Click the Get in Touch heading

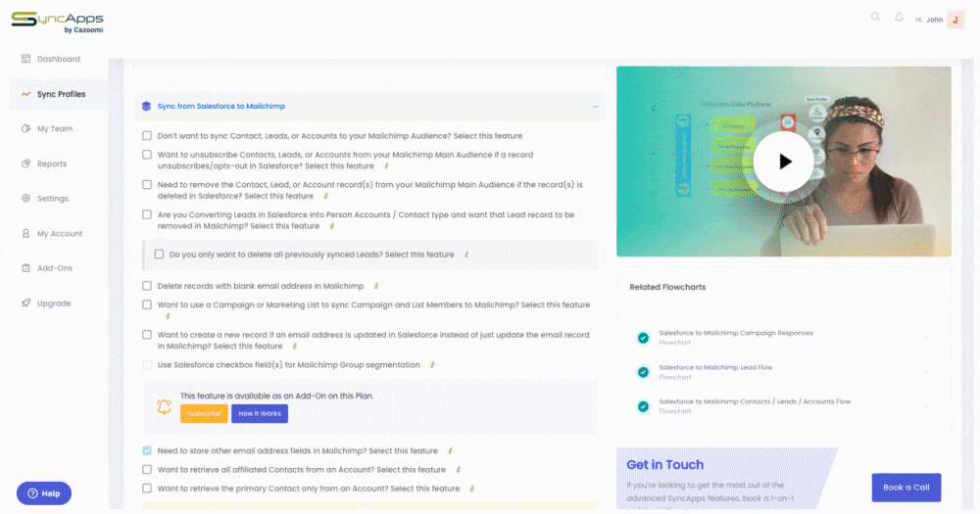point(665,465)
